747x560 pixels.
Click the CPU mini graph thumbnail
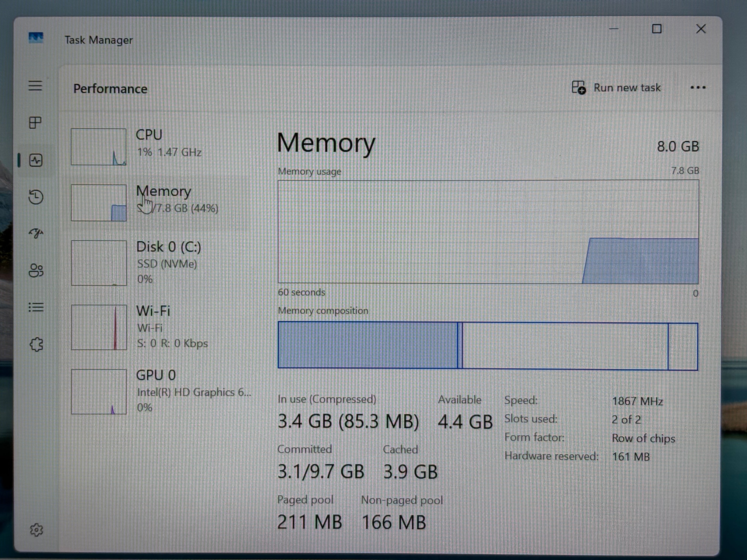[99, 147]
